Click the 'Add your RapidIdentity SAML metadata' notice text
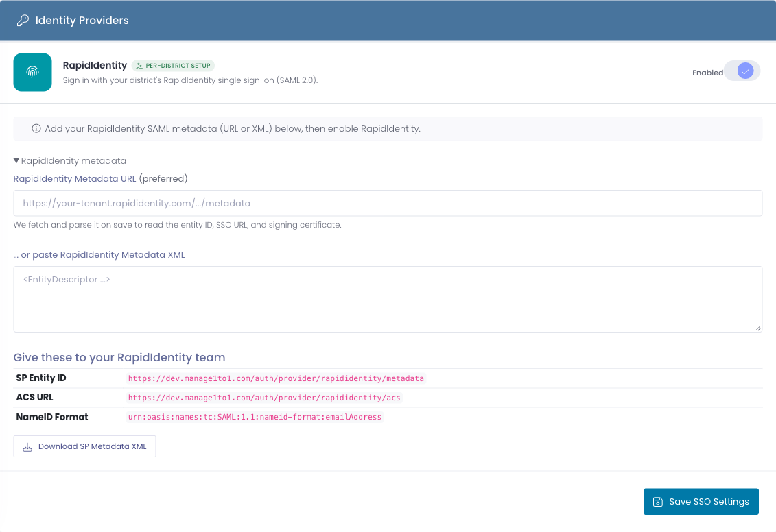 (x=233, y=129)
